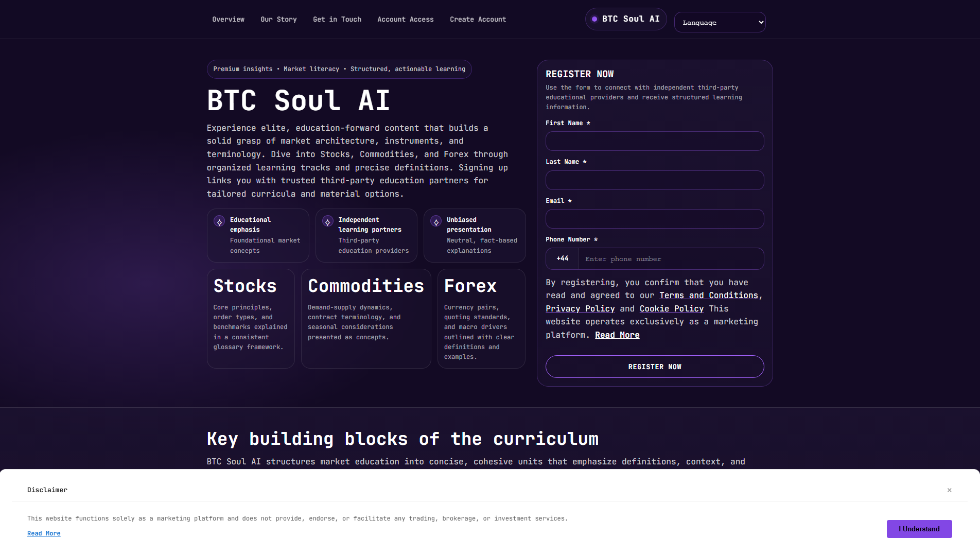Open the +44 country code selector
980x555 pixels.
563,258
